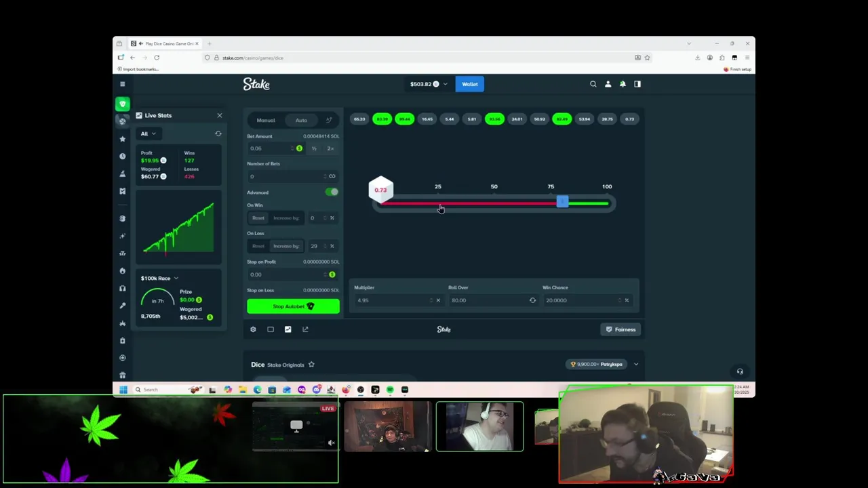Open the Fairness button
868x488 pixels.
coord(621,329)
